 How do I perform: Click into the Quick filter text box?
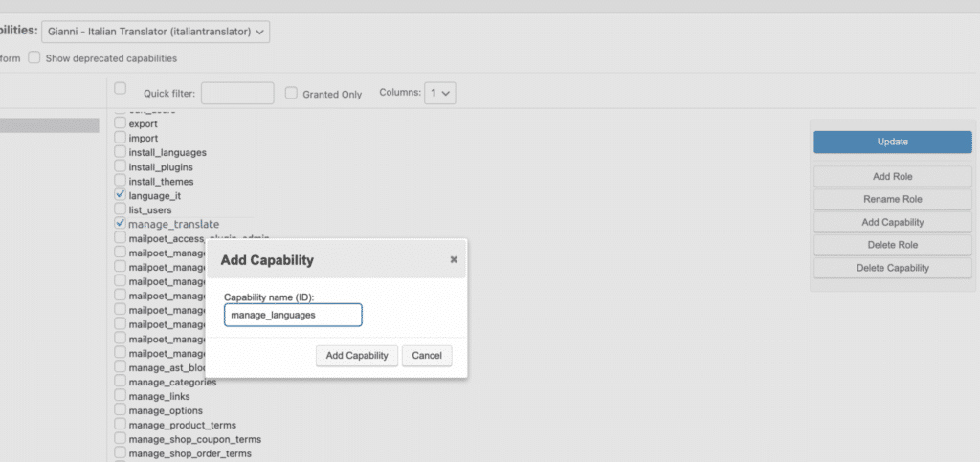tap(237, 93)
